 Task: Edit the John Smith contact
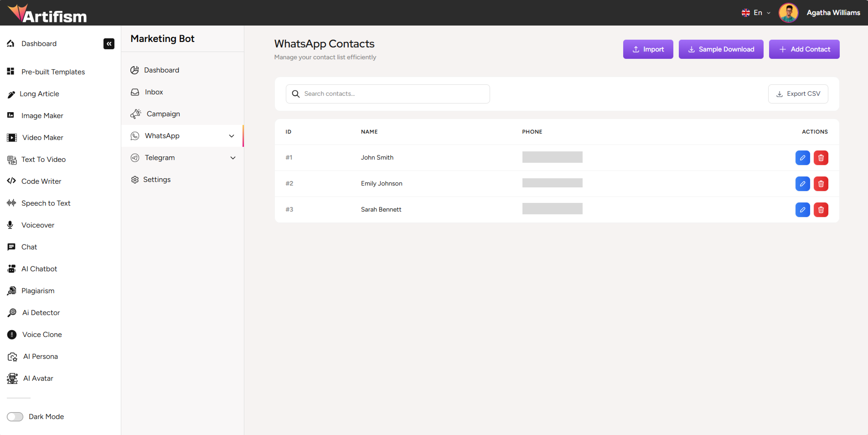802,158
